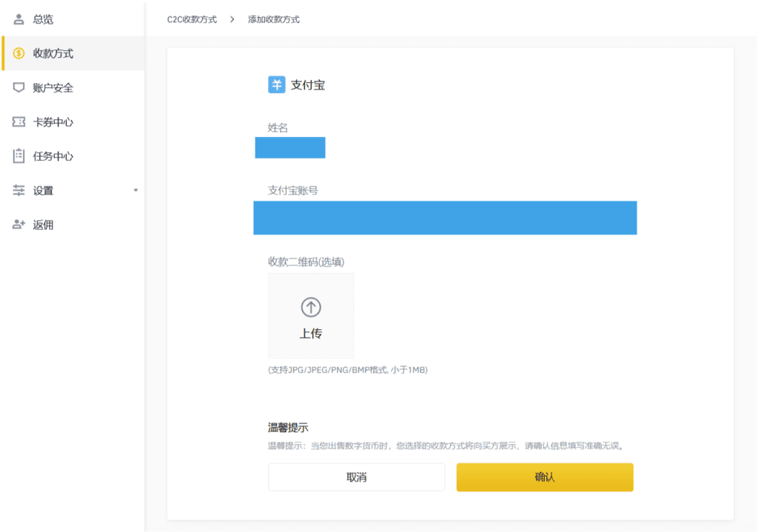
Task: Click the 返佣 add-person icon
Action: coord(19,225)
